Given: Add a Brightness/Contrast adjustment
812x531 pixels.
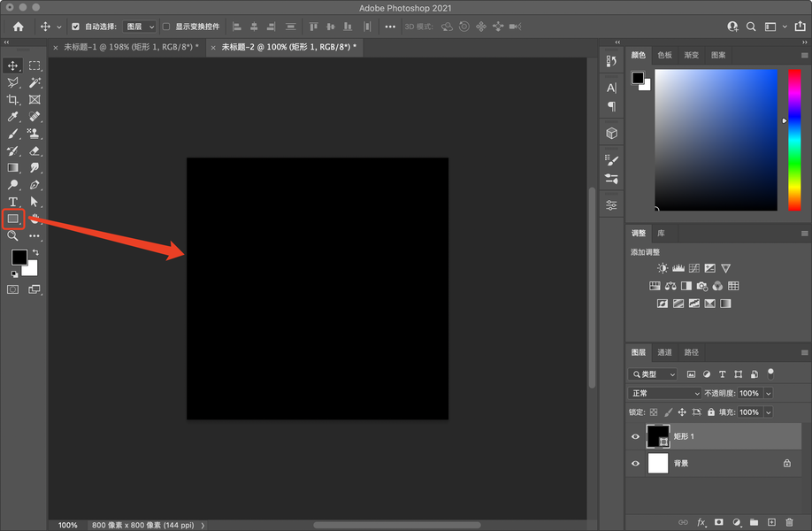Looking at the screenshot, I should point(663,268).
